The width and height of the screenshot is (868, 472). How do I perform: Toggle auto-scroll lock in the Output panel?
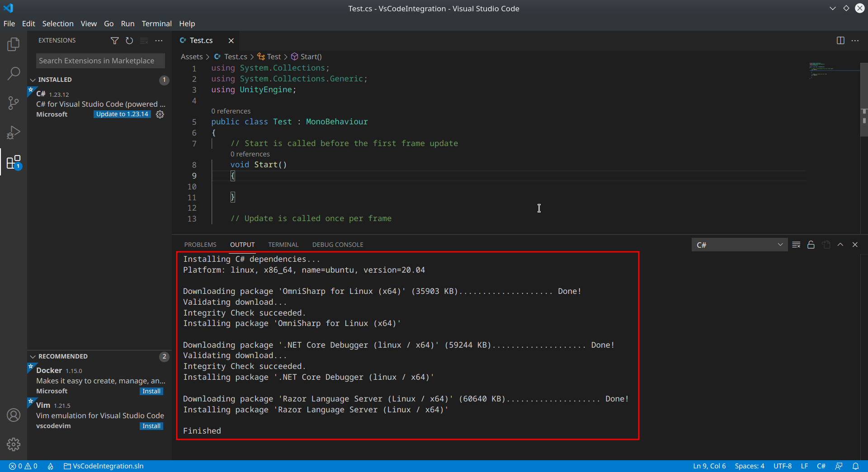click(x=811, y=245)
